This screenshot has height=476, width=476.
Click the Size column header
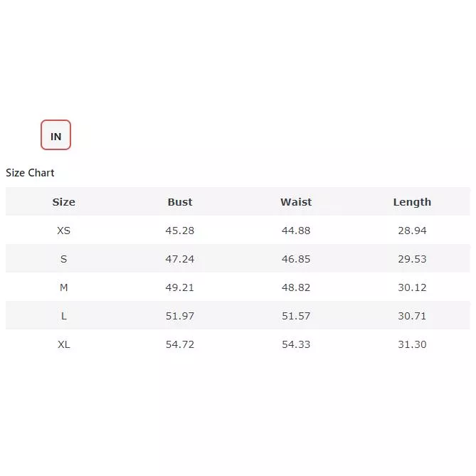[63, 202]
